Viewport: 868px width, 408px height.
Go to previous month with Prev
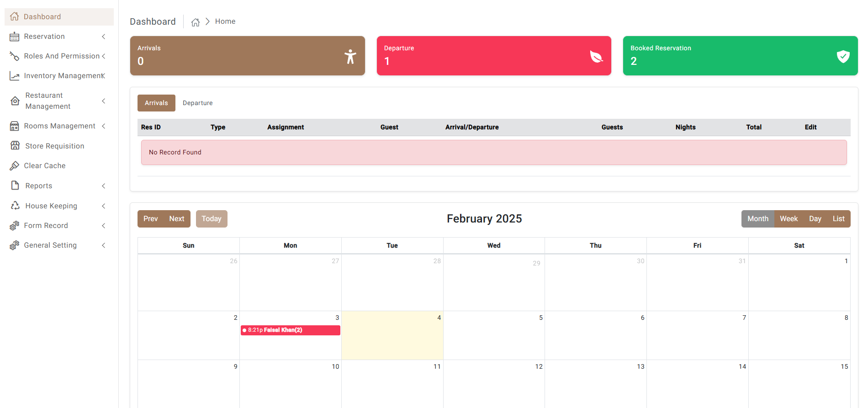coord(150,219)
